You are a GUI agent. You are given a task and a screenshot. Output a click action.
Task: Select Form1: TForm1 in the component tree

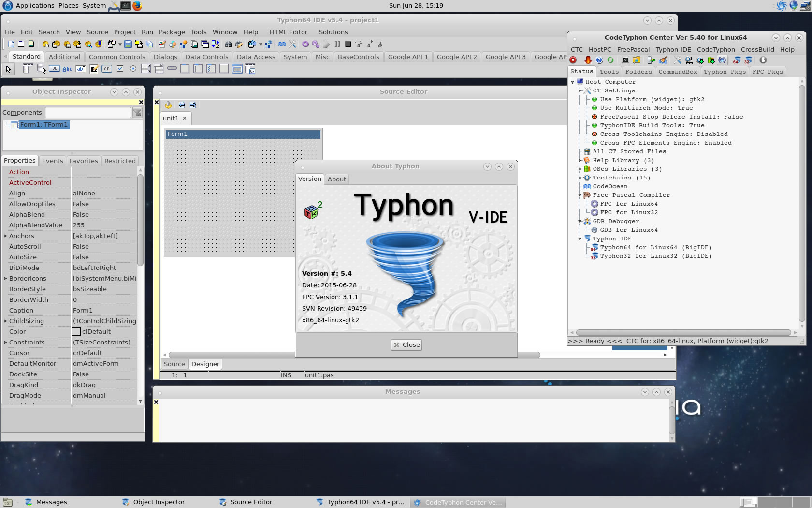(43, 125)
